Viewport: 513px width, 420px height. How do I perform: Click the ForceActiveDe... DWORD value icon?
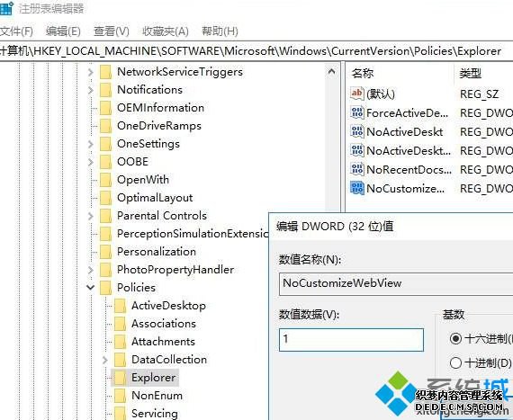pyautogui.click(x=357, y=112)
